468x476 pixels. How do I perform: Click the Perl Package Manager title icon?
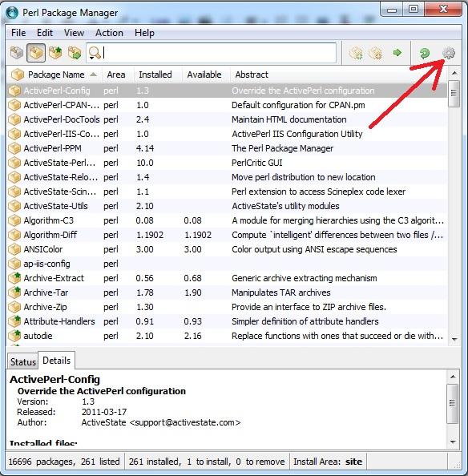click(12, 13)
